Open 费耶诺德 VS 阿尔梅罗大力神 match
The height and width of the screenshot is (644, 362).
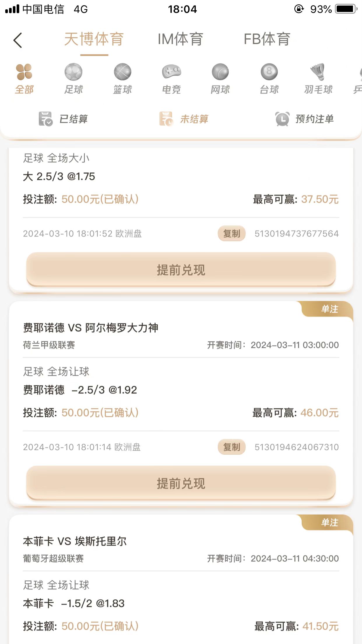pyautogui.click(x=91, y=328)
